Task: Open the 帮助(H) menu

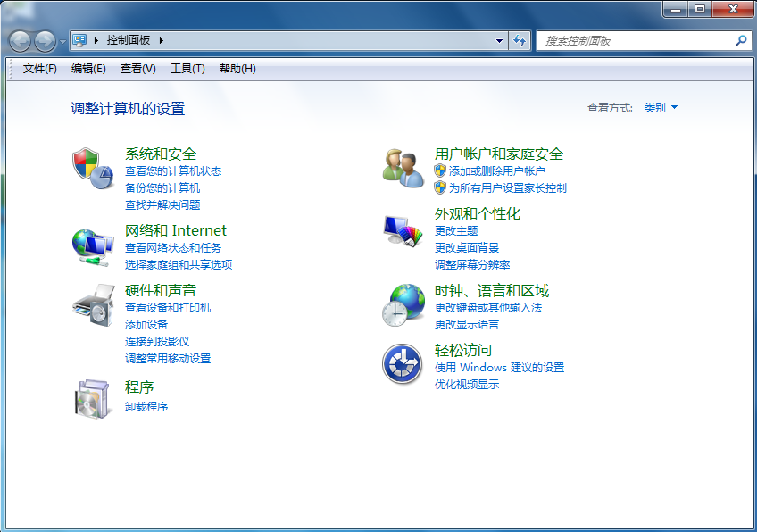Action: [x=237, y=69]
